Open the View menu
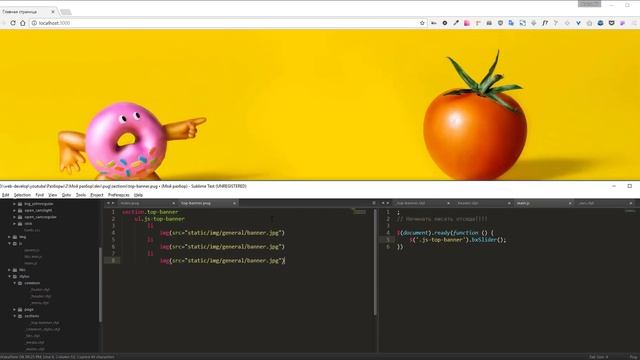640x360 pixels. click(x=53, y=195)
